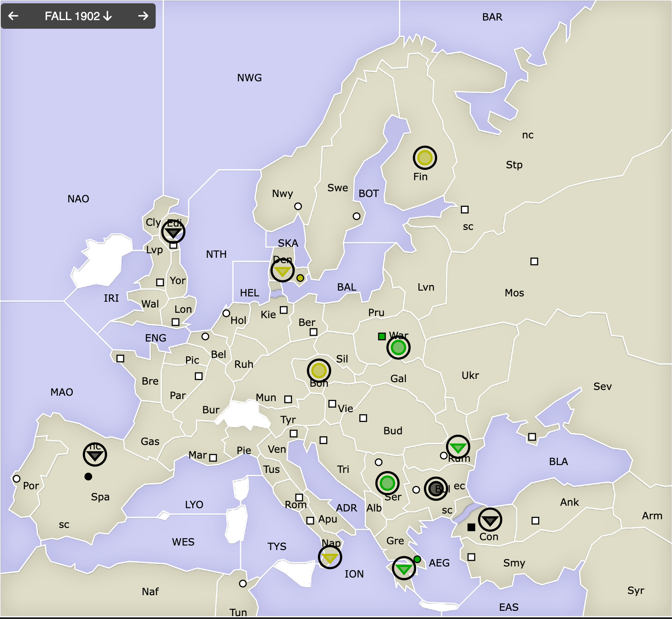This screenshot has height=619, width=672.
Task: Advance to next turn with right arrow
Action: [x=143, y=16]
